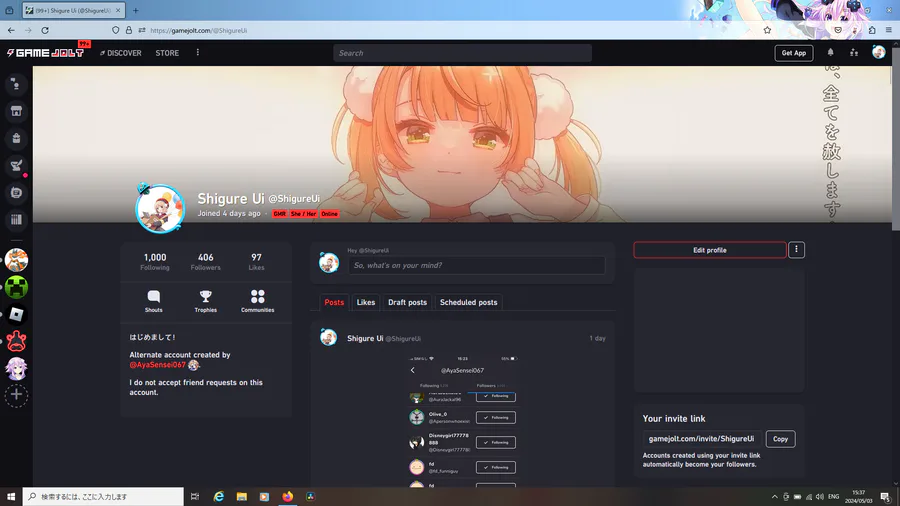Reload the browser page
900x506 pixels.
(45, 30)
